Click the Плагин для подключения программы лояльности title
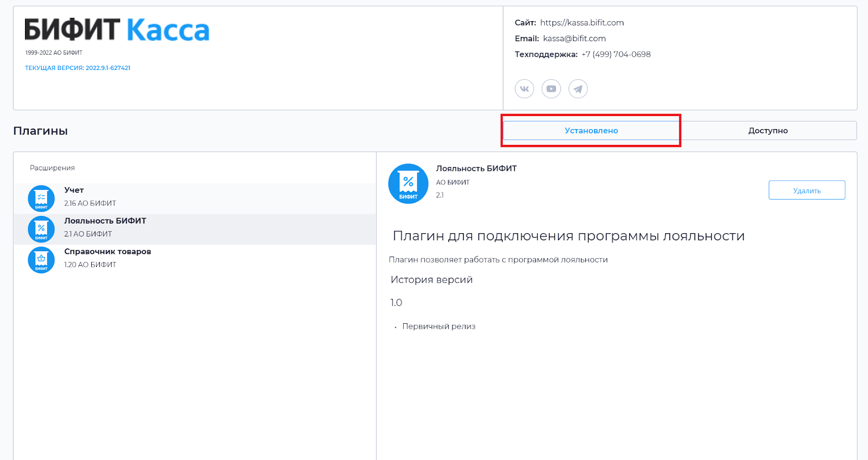The image size is (868, 460). (569, 237)
